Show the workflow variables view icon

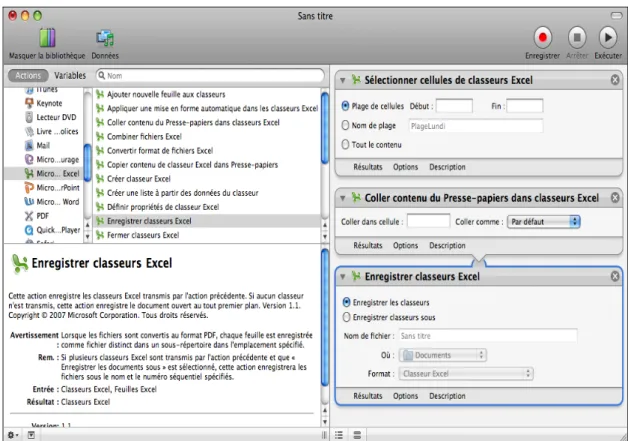tap(357, 435)
